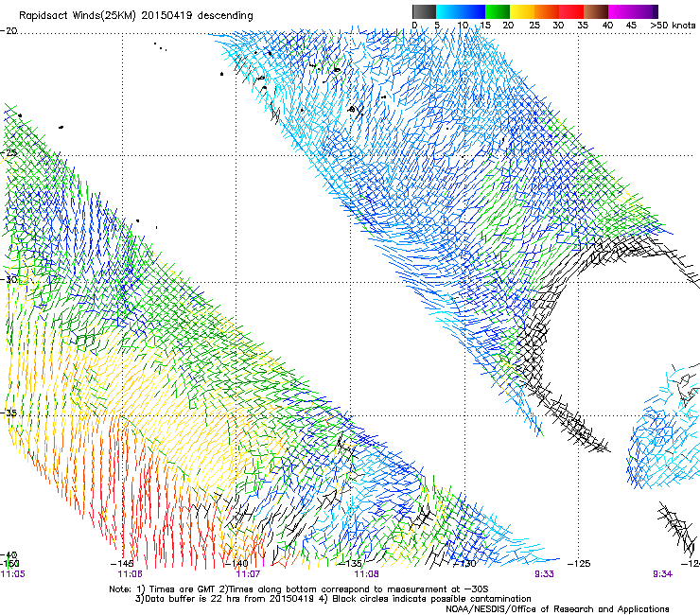
Task: Click the -30 latitude label
Action: pos(9,279)
